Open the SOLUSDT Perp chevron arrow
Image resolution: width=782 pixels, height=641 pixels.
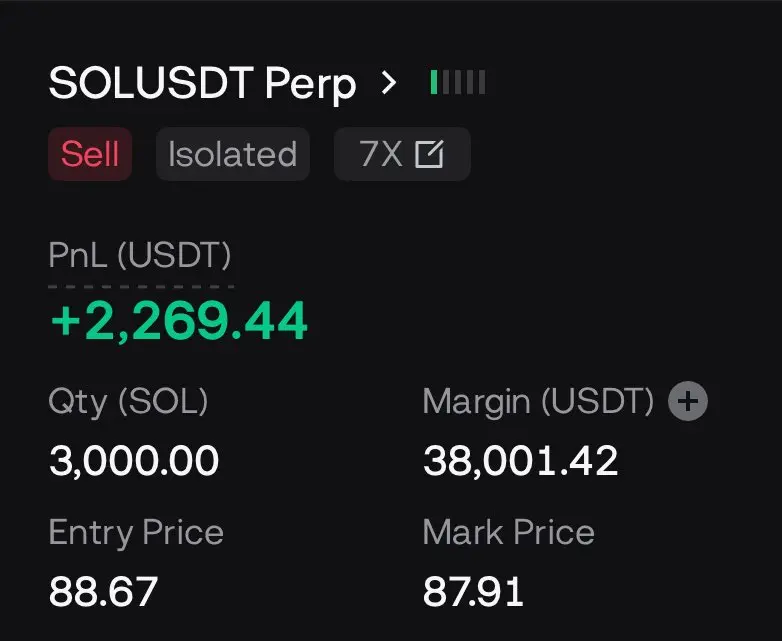tap(389, 82)
